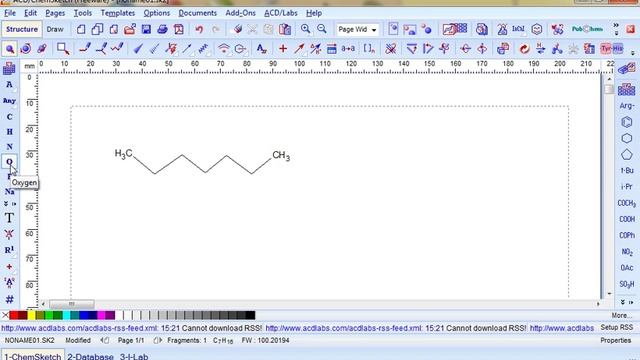Insert the t-Bu radical
Viewport: 640px width, 360px height.
tap(627, 171)
